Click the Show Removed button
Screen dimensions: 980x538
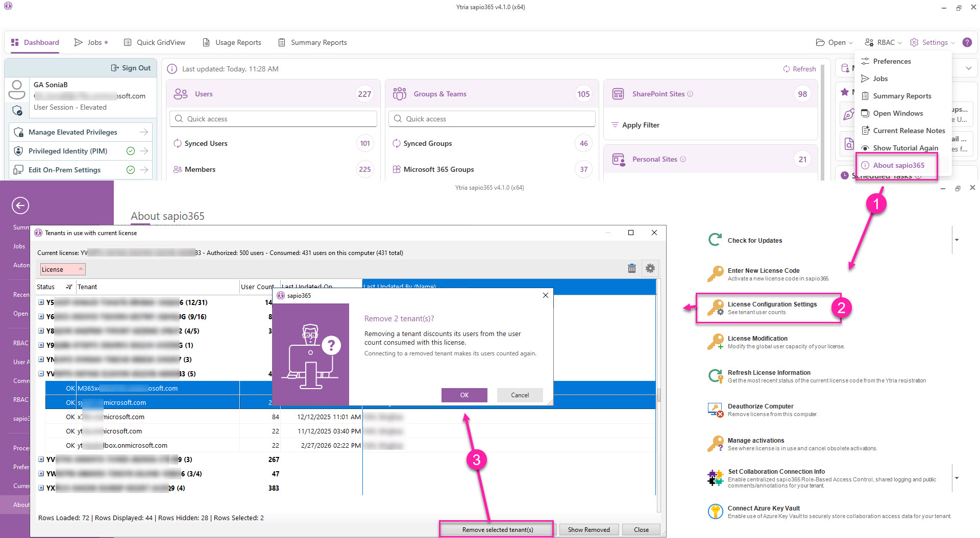(x=589, y=530)
